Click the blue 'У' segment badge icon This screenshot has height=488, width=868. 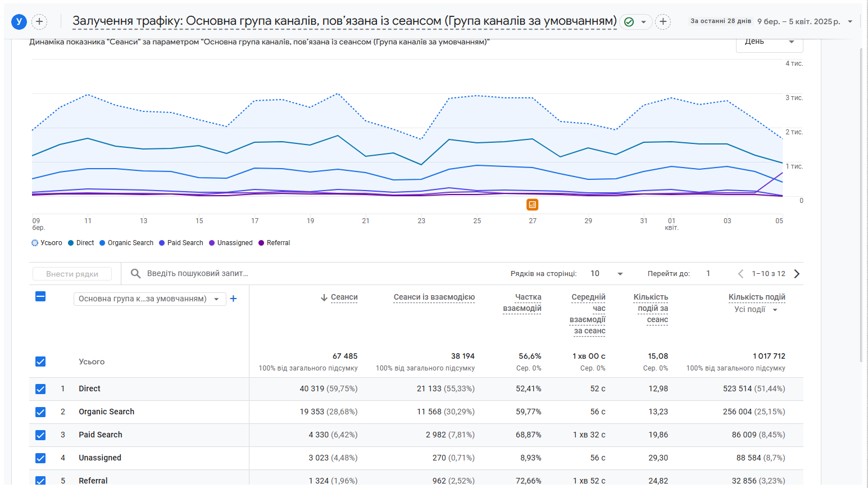[x=19, y=22]
